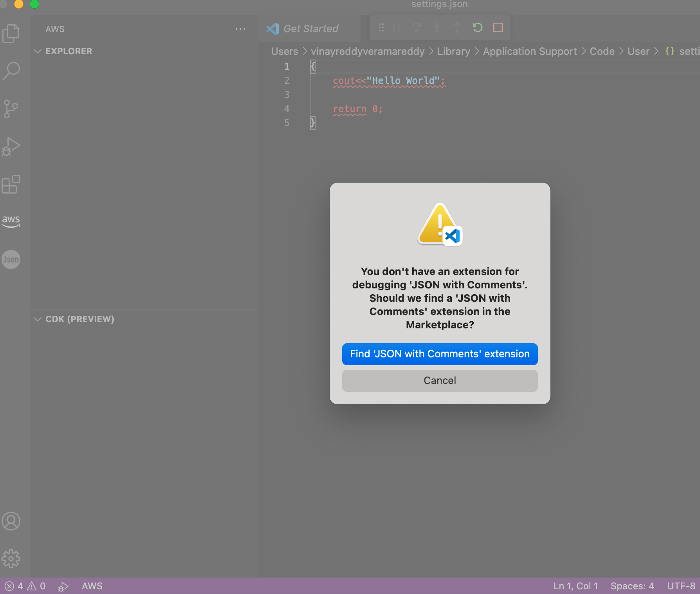Click UTF-8 encoding in status bar
Screen dimensions: 700x594
[x=680, y=586]
